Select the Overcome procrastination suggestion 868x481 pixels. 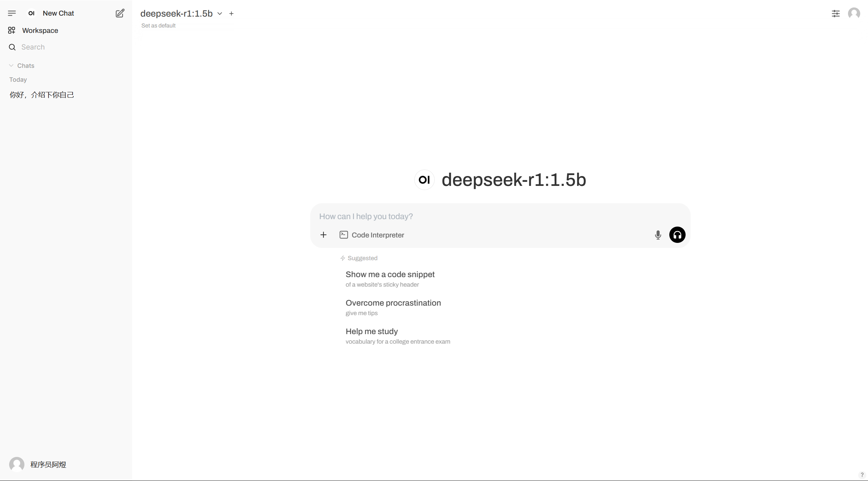[393, 307]
